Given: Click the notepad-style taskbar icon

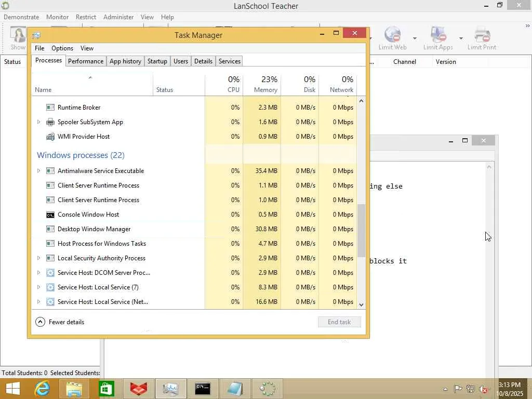Looking at the screenshot, I should (235, 389).
